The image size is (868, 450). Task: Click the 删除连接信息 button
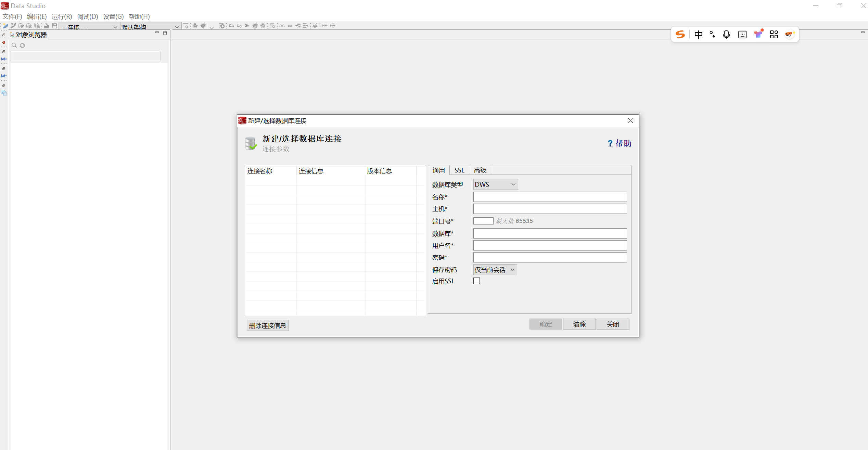point(268,325)
